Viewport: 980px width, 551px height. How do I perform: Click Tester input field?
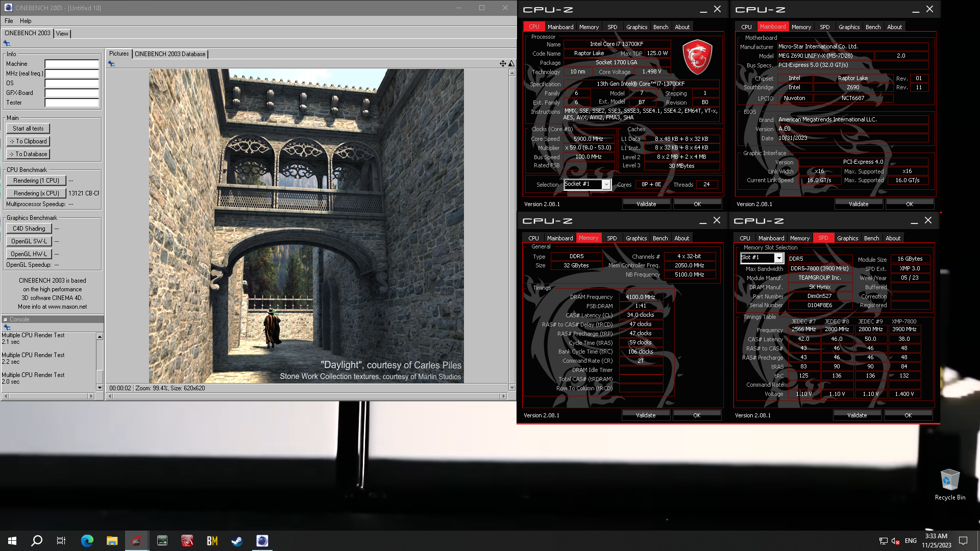[x=71, y=103]
